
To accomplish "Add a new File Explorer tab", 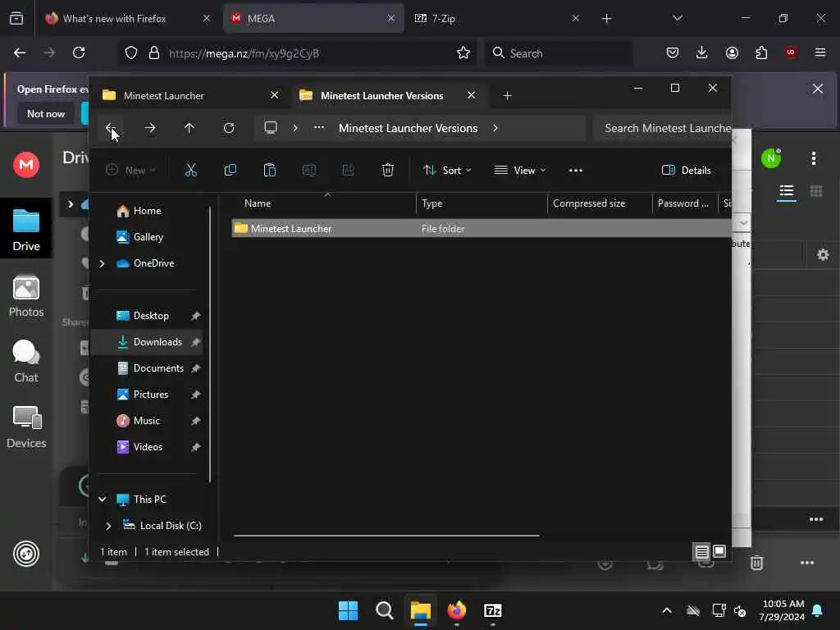I will click(x=507, y=95).
